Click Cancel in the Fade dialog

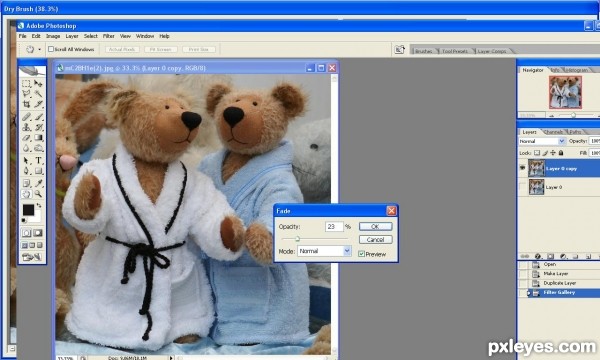(x=375, y=239)
